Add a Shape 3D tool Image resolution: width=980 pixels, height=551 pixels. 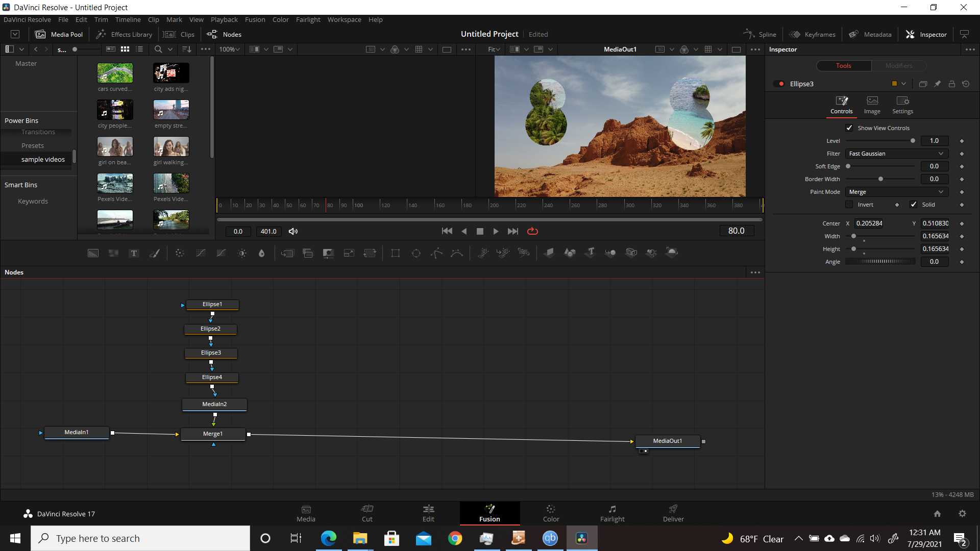tap(570, 253)
